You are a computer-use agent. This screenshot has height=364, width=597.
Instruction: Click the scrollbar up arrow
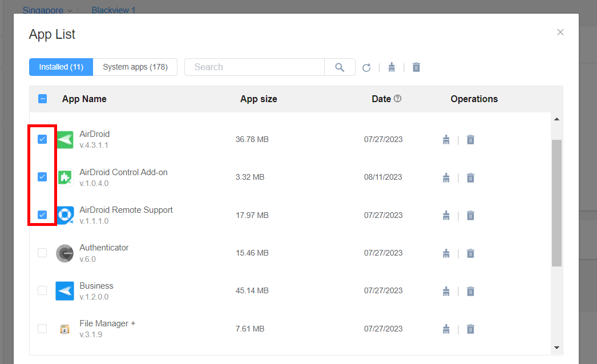click(x=556, y=119)
